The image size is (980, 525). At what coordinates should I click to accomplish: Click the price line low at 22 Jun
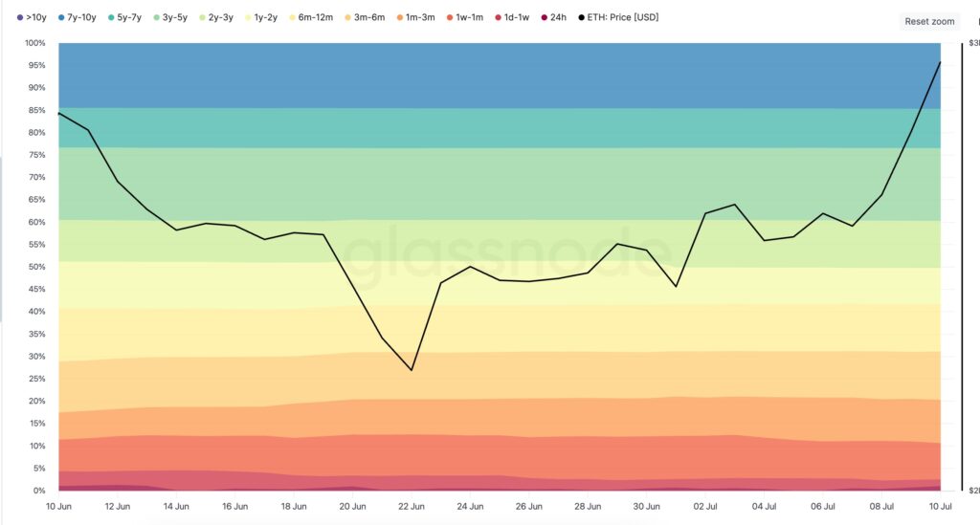(x=412, y=370)
